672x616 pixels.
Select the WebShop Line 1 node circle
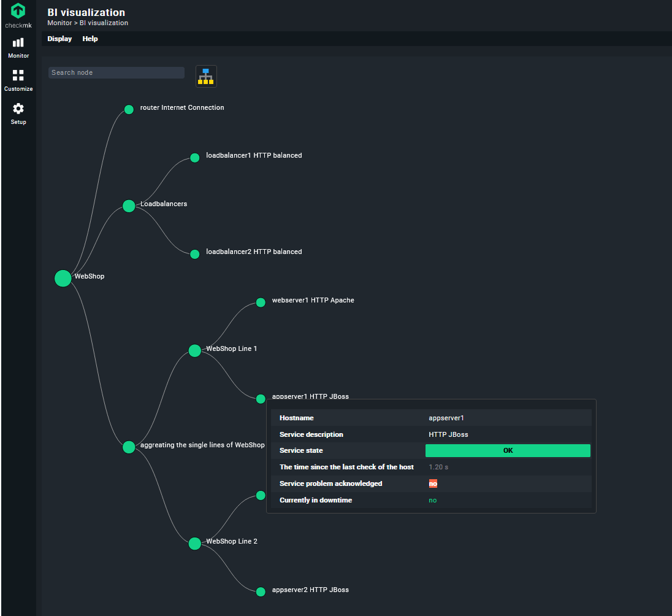195,350
